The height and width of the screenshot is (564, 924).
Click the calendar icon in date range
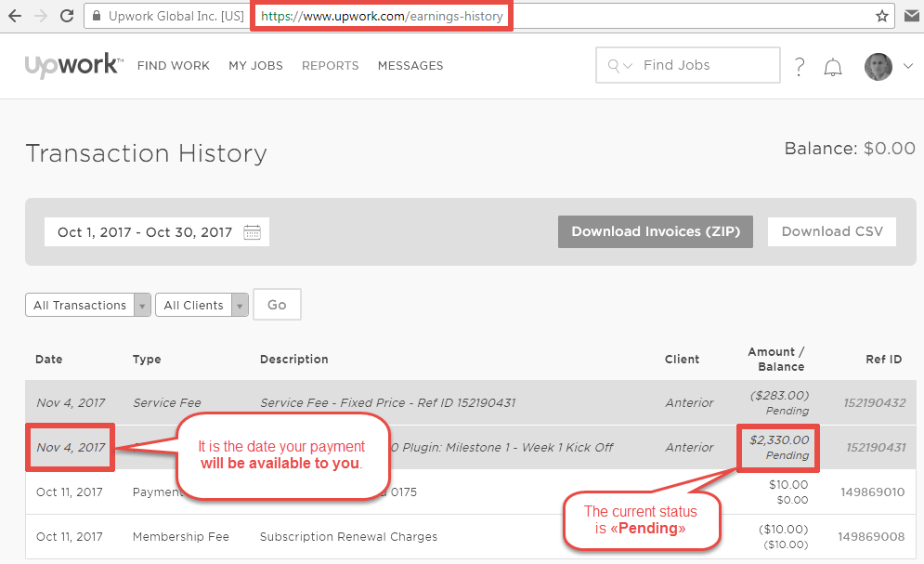point(253,232)
